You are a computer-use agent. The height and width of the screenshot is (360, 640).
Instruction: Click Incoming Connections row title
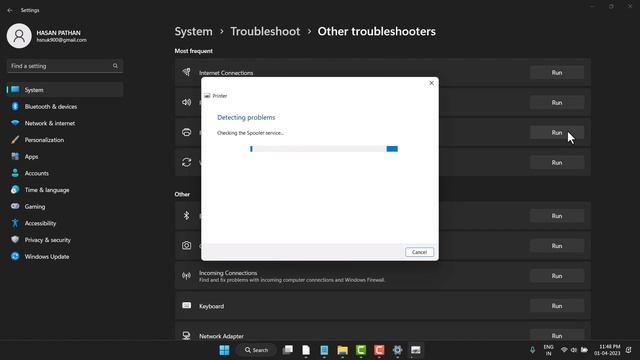coord(228,273)
